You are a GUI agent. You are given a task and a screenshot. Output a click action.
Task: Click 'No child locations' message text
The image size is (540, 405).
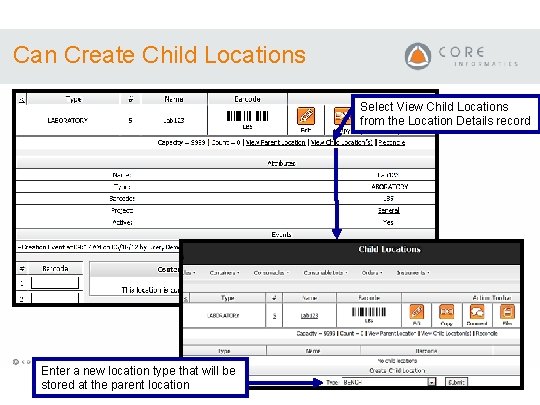(x=397, y=361)
